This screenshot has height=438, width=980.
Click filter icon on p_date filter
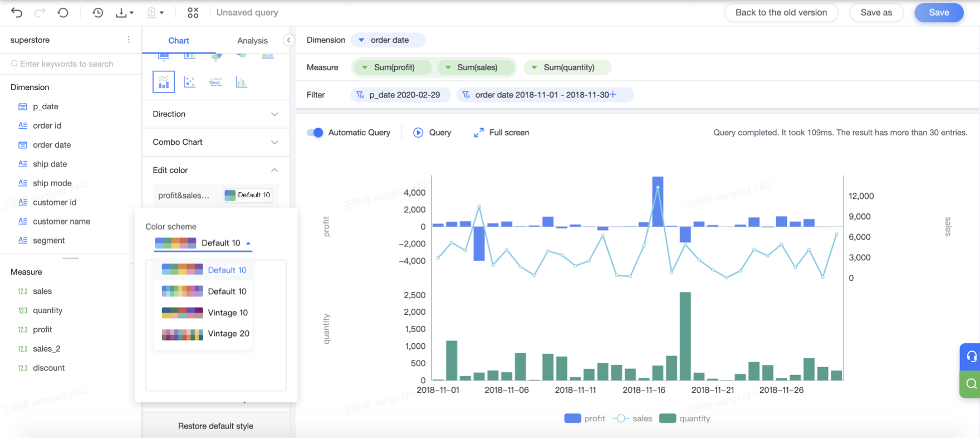[360, 95]
